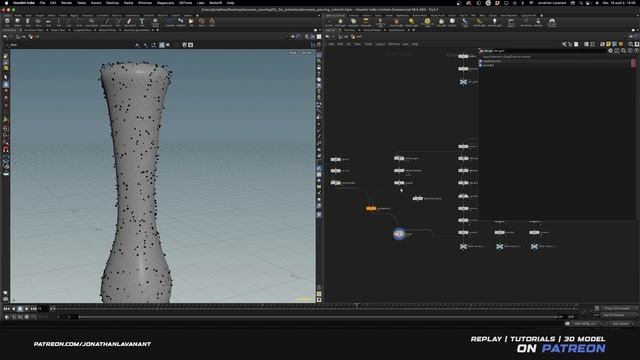Play the animation forward
640x360 pixels.
[27, 309]
